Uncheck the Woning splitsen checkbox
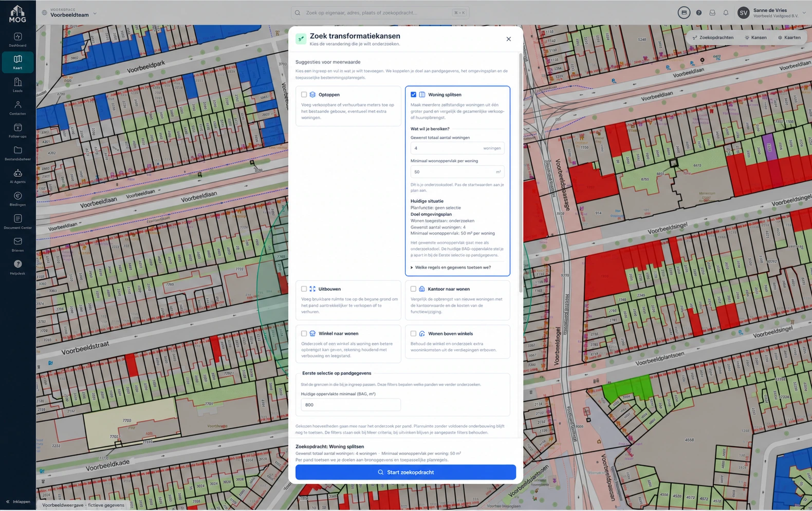The height and width of the screenshot is (511, 812). 414,94
